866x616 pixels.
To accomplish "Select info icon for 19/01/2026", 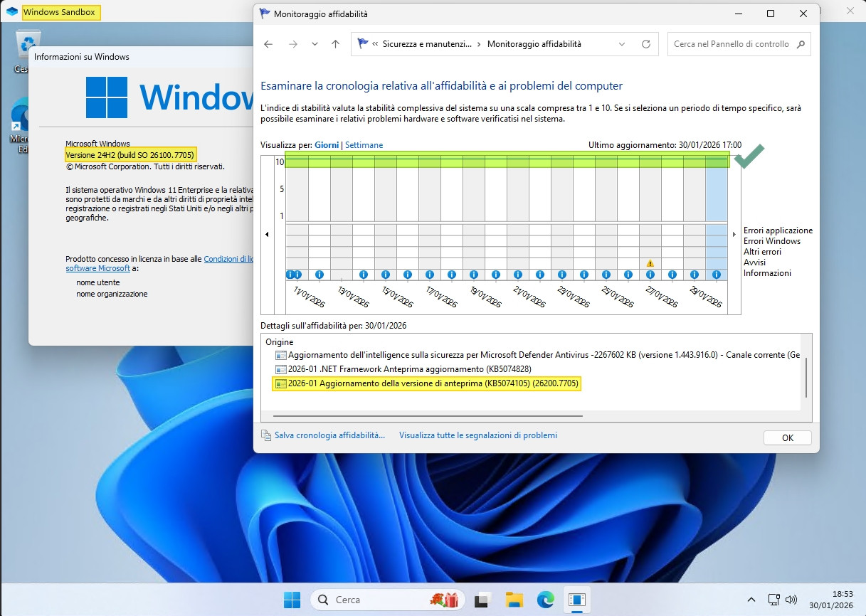I will click(x=474, y=275).
